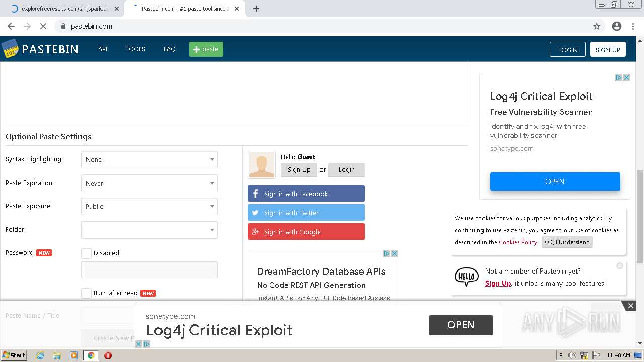The height and width of the screenshot is (362, 644).
Task: Open TOOLS menu item
Action: click(x=135, y=49)
